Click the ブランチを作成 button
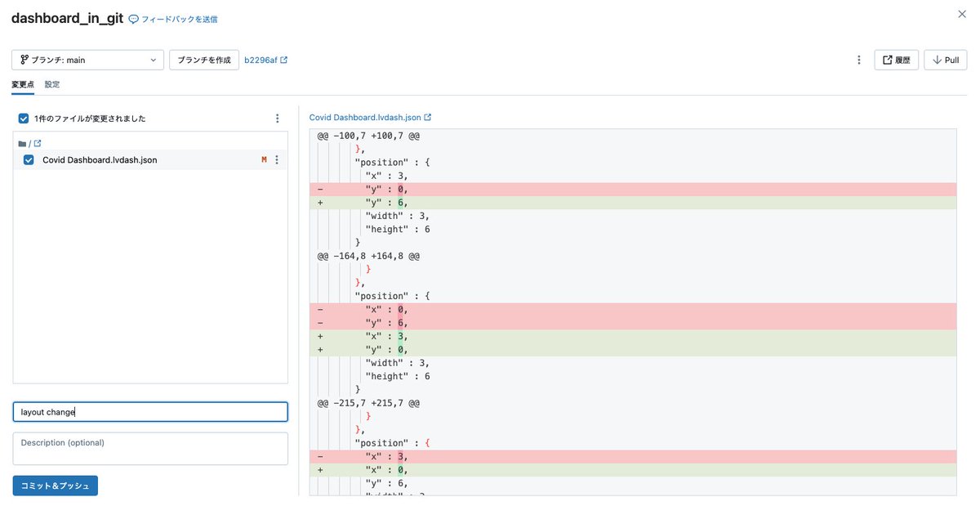The width and height of the screenshot is (980, 506). tap(203, 59)
